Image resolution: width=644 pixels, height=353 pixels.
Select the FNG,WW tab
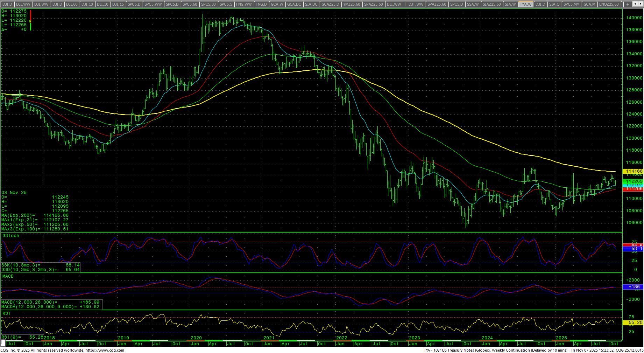pyautogui.click(x=244, y=4)
